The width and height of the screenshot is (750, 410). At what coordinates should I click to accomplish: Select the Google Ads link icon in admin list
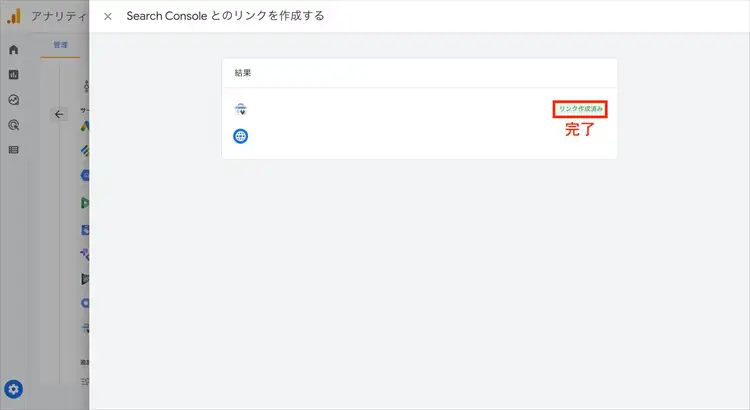click(86, 127)
